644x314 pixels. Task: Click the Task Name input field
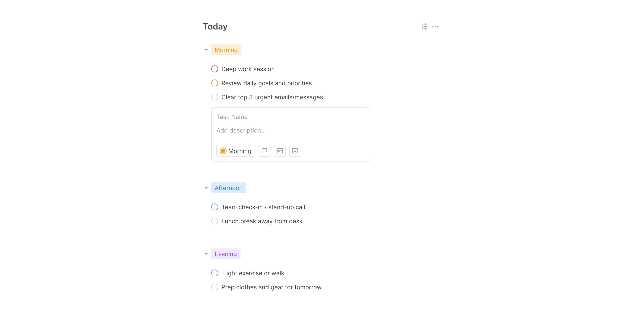pyautogui.click(x=290, y=117)
